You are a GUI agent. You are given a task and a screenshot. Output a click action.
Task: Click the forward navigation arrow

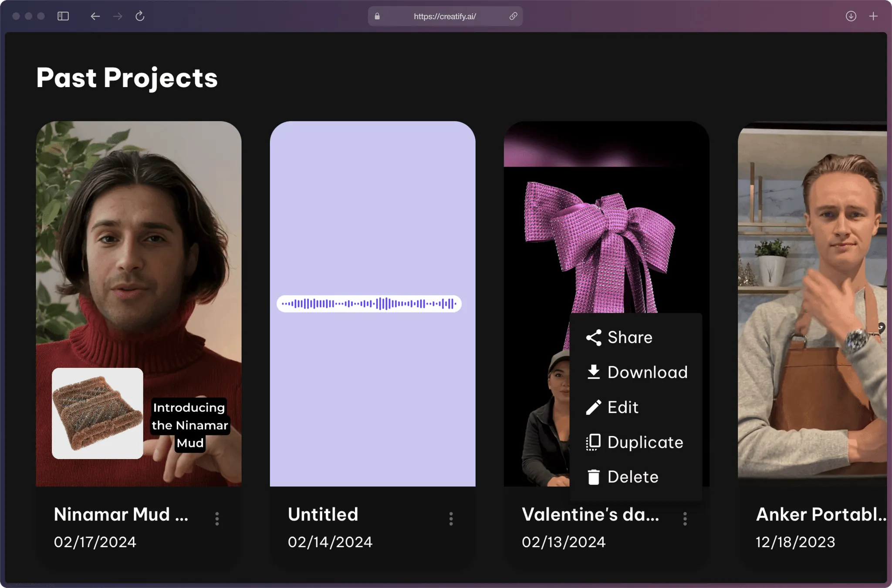[118, 16]
